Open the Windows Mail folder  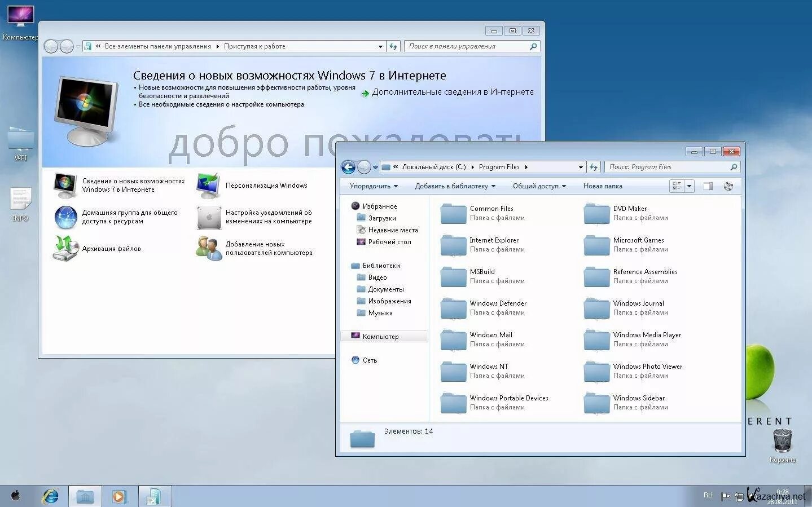coord(482,340)
